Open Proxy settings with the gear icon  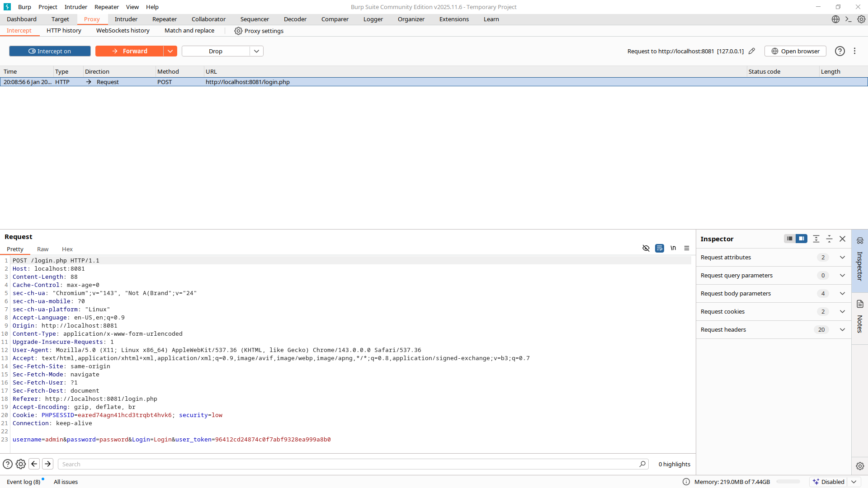coord(237,31)
